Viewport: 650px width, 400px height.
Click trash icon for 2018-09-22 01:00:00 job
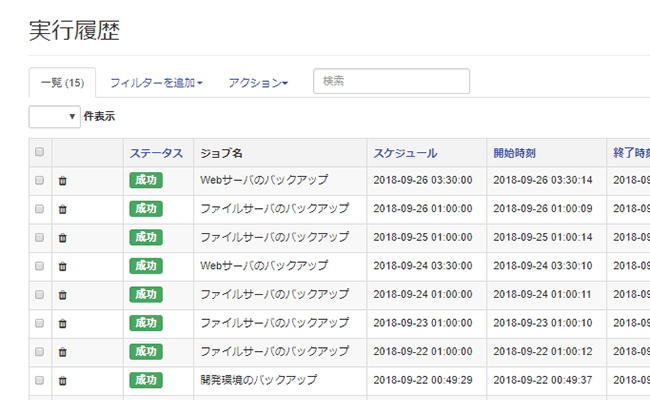(62, 352)
